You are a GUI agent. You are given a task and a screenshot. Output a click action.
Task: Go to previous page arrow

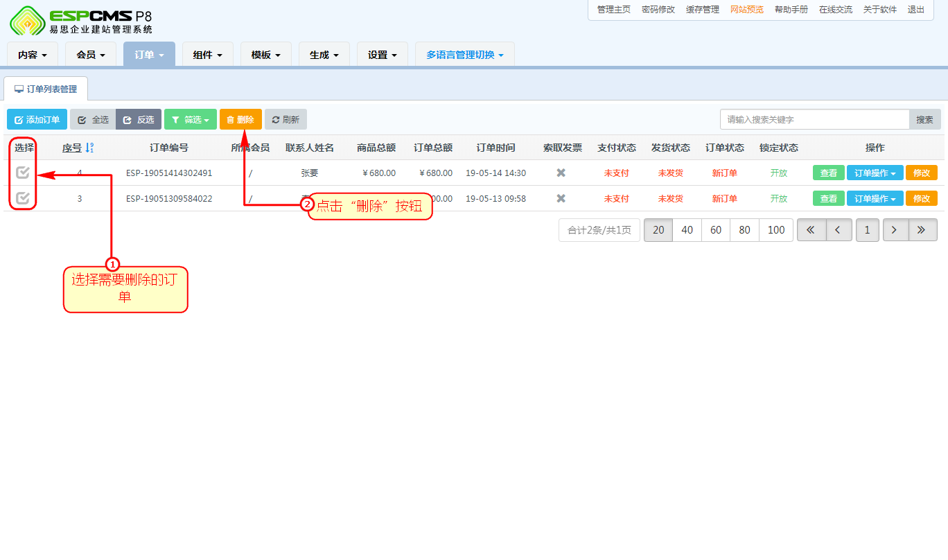(839, 230)
